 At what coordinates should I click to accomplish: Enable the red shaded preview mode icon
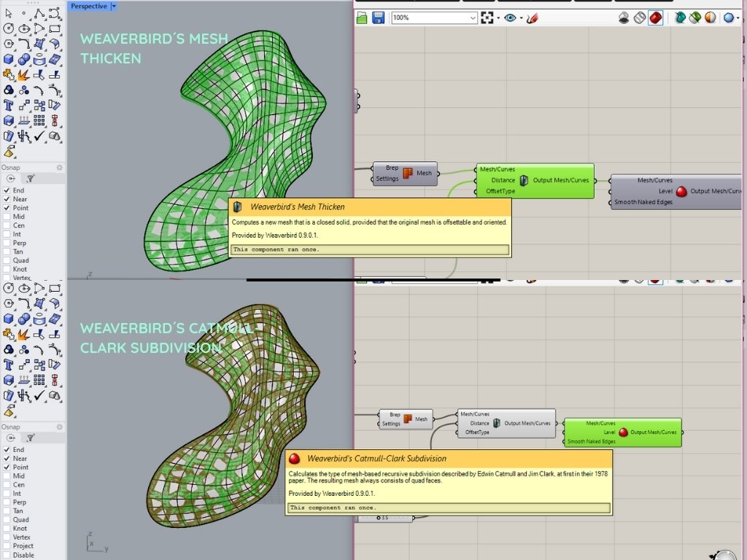point(655,17)
